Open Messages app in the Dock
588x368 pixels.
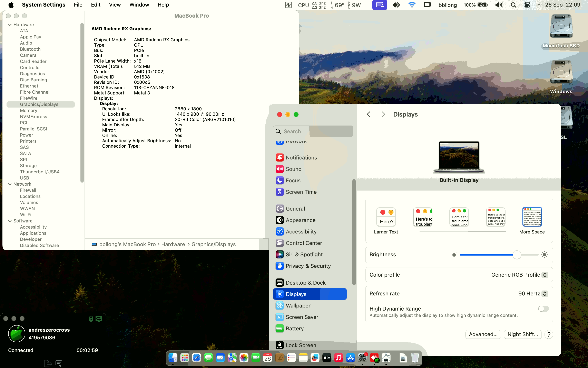[208, 358]
